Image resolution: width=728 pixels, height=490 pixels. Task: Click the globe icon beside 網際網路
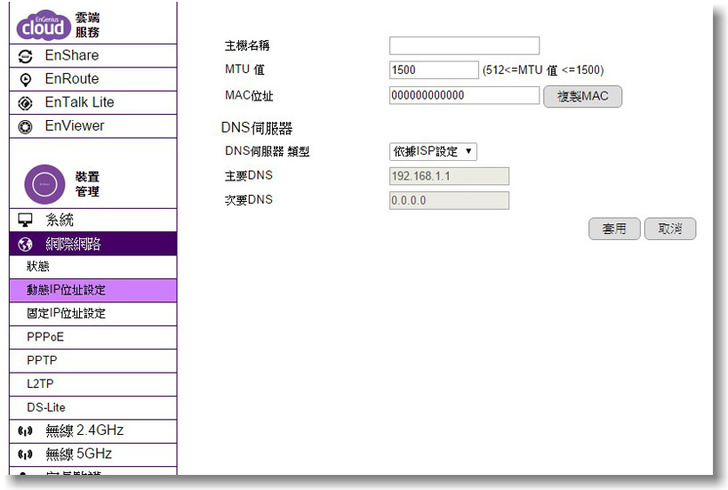point(26,244)
